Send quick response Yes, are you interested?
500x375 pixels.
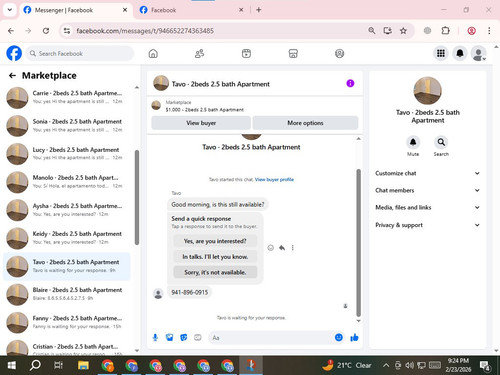click(x=215, y=241)
